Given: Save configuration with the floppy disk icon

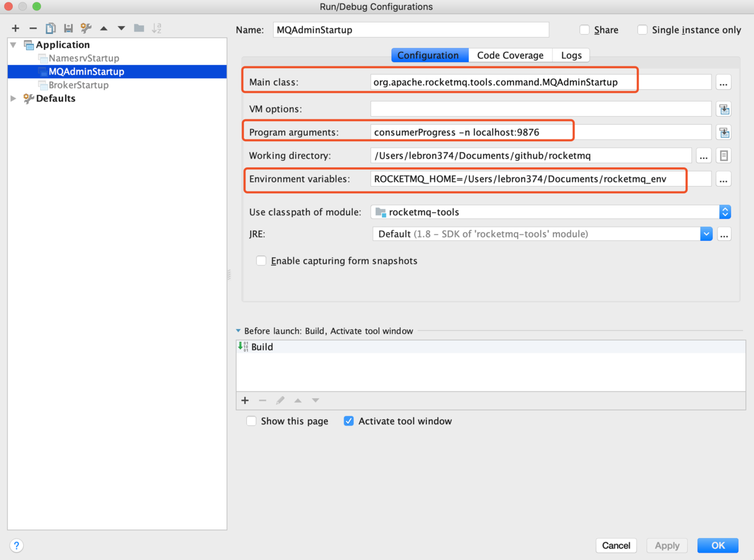Looking at the screenshot, I should point(68,28).
